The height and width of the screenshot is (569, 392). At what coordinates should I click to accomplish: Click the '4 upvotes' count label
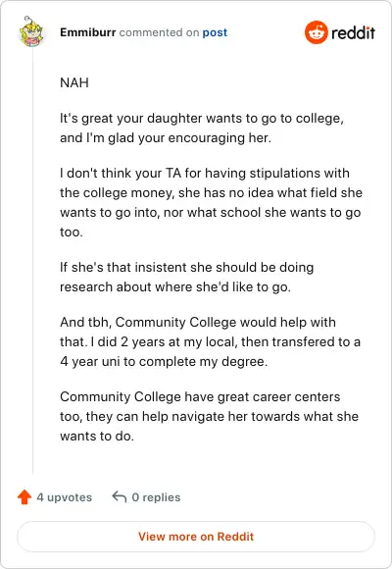64,497
